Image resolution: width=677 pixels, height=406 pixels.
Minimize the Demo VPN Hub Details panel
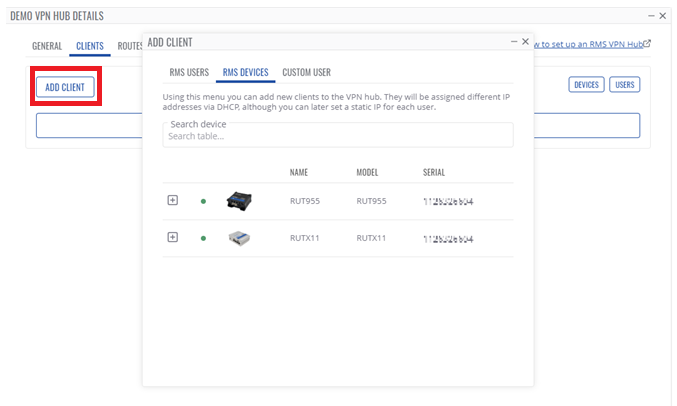(650, 16)
